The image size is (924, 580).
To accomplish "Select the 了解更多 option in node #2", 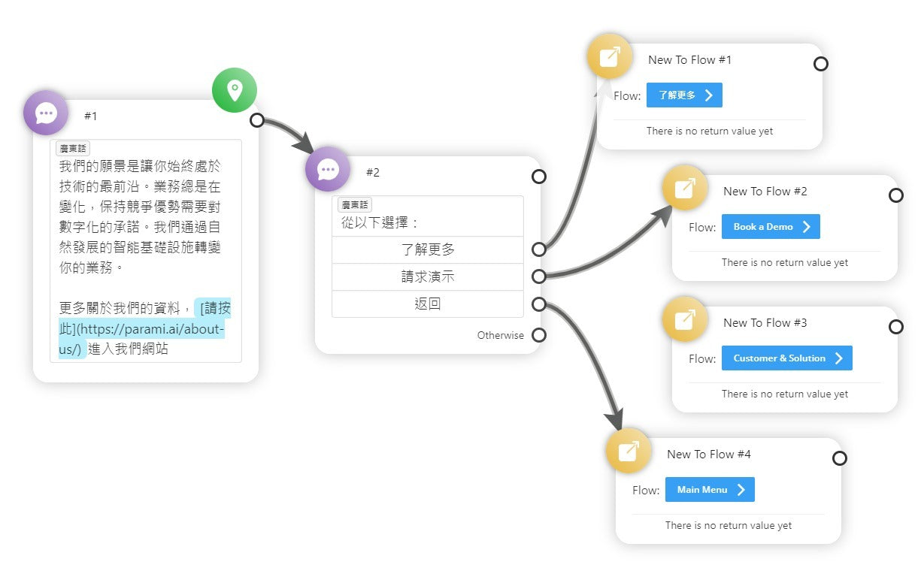I will [x=428, y=250].
